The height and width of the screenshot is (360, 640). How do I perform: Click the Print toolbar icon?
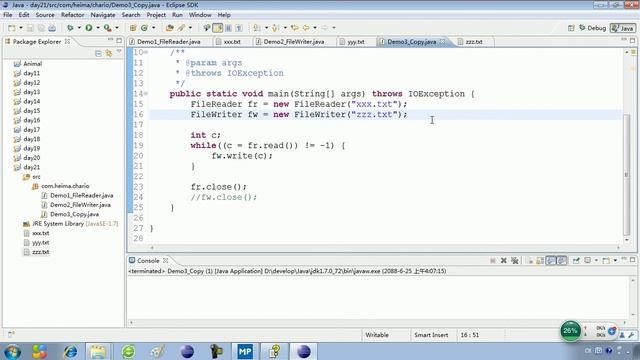click(52, 28)
